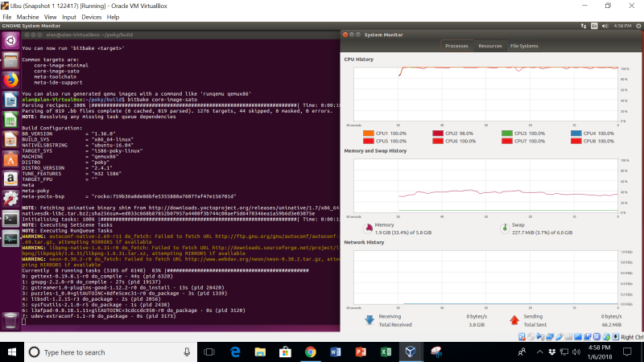Viewport: 644px width, 362px height.
Task: Change the CPU4 blue color swatch
Action: (x=576, y=134)
